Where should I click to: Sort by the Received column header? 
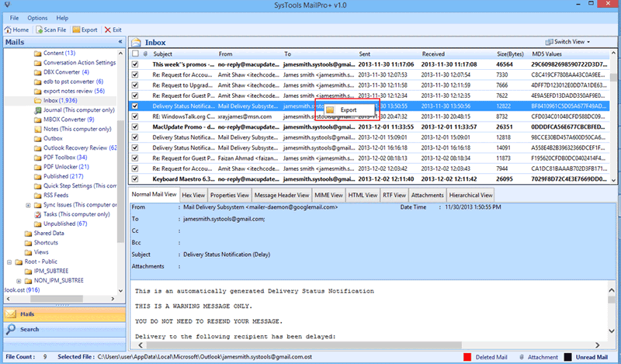(x=433, y=54)
